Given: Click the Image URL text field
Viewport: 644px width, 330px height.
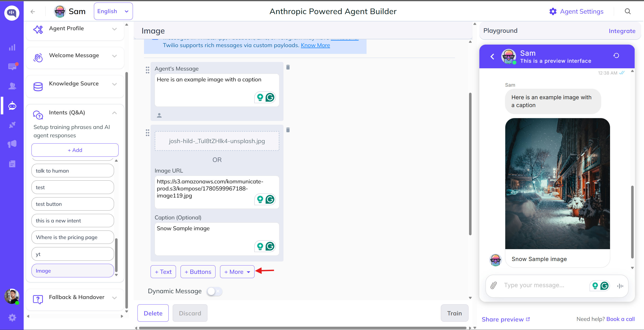Looking at the screenshot, I should pyautogui.click(x=217, y=192).
